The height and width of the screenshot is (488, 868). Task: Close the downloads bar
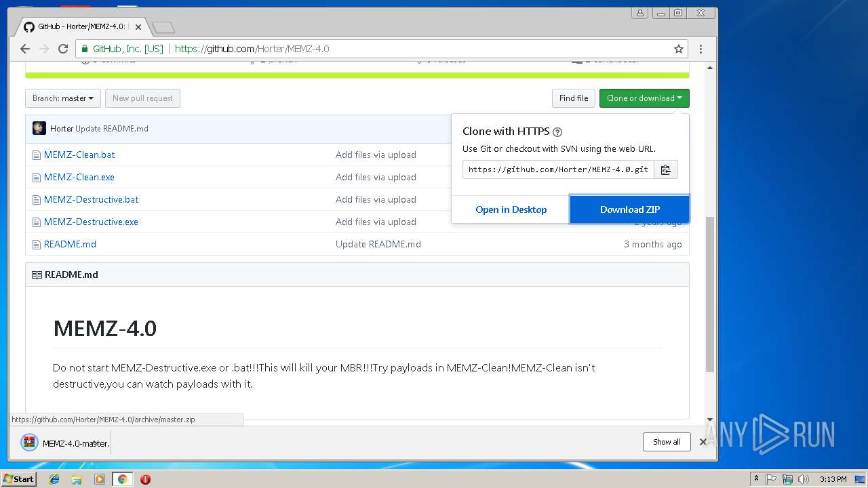703,442
